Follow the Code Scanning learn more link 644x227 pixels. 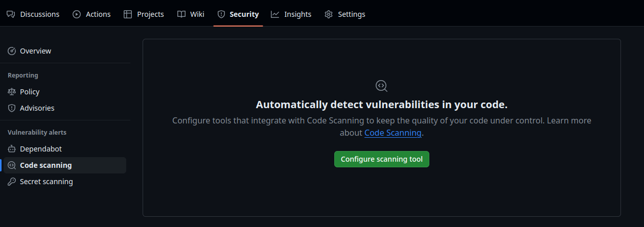point(393,133)
